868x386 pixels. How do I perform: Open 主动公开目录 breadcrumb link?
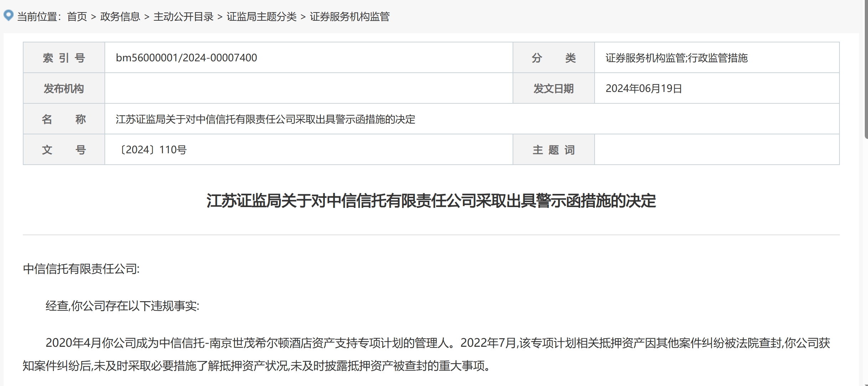click(183, 17)
